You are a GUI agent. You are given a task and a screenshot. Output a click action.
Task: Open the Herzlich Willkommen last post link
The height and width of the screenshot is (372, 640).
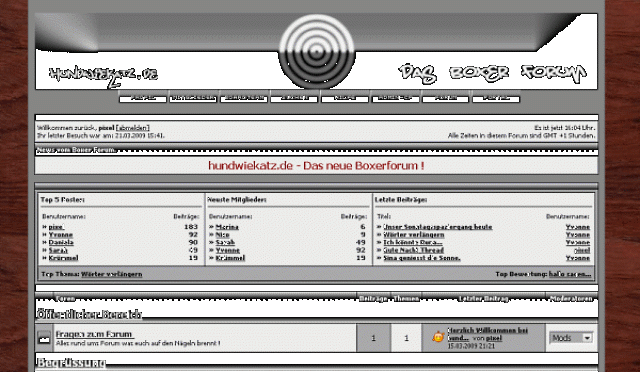point(487,334)
